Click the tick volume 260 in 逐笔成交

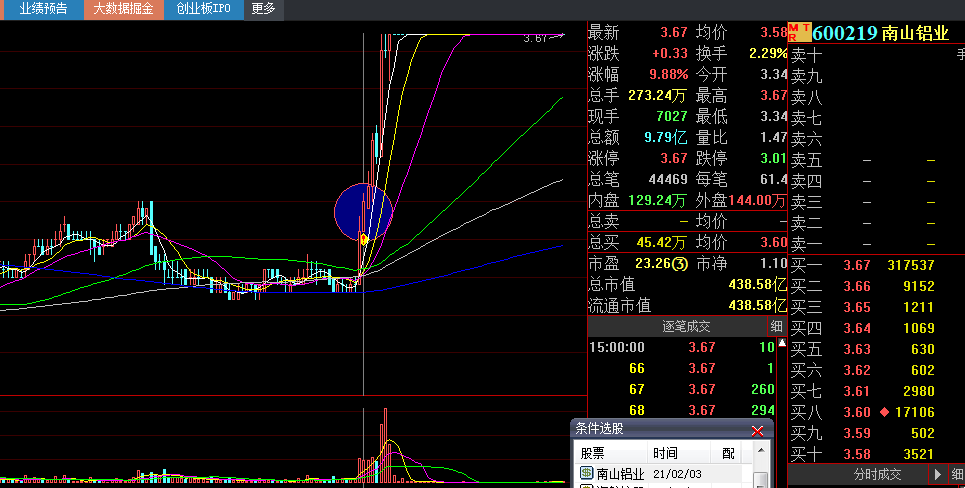click(x=763, y=389)
